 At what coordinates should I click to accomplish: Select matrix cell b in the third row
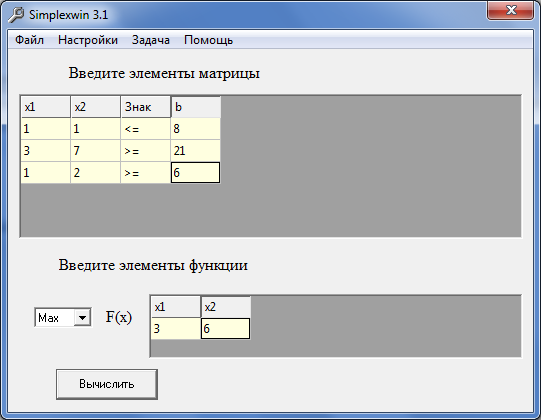(x=195, y=173)
